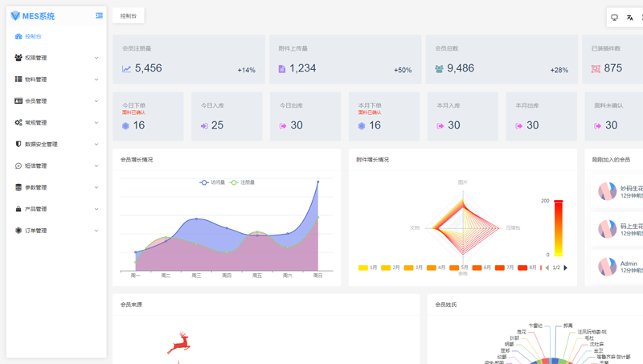Click hexagon icon in 今日下单 card

(125, 126)
